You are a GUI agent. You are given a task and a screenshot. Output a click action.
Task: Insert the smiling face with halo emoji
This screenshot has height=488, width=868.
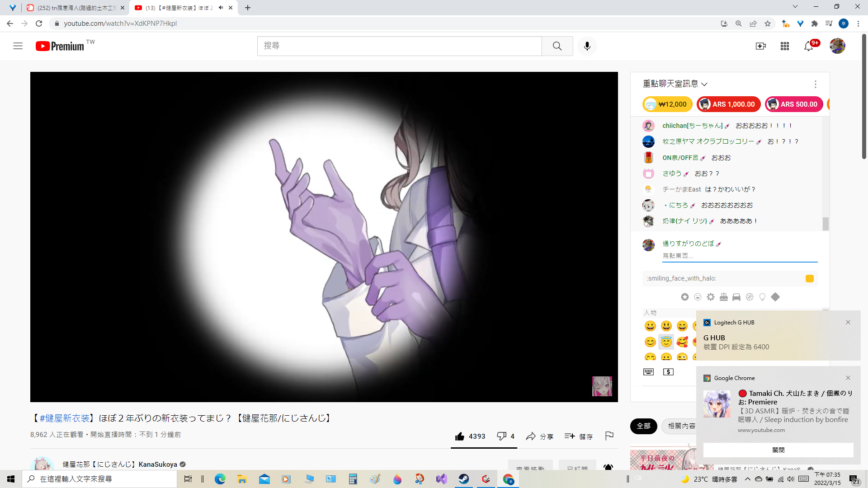point(666,342)
